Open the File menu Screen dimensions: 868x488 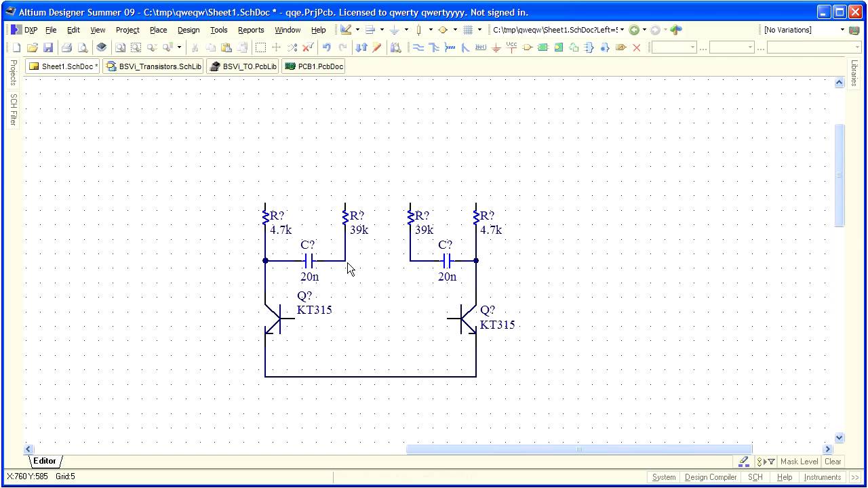tap(51, 30)
